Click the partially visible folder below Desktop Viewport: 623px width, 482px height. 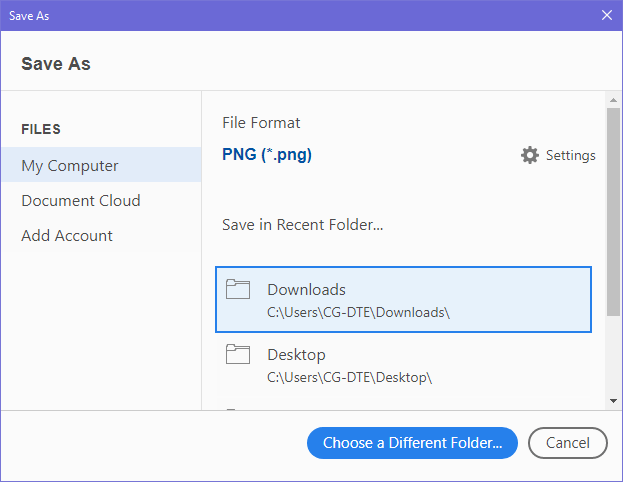click(x=403, y=407)
